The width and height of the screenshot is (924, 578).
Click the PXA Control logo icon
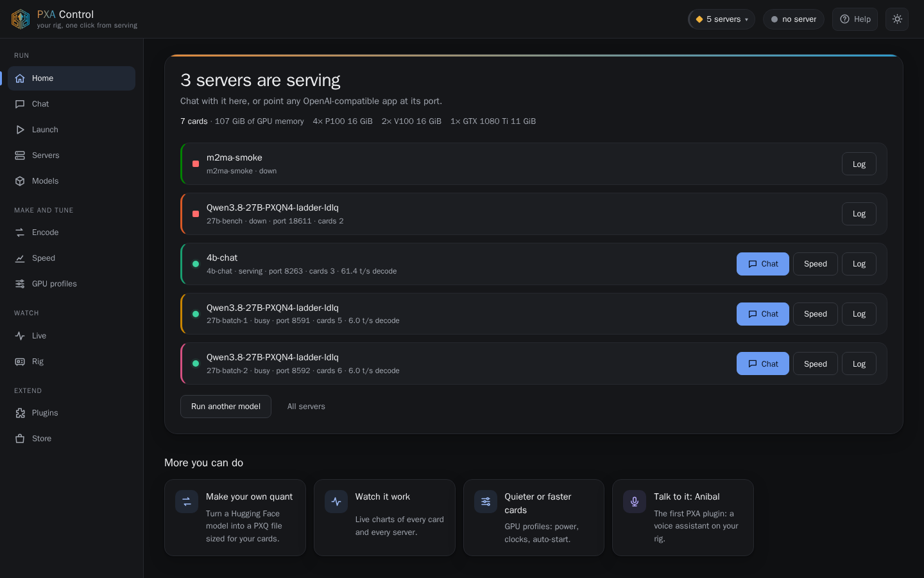pos(21,19)
